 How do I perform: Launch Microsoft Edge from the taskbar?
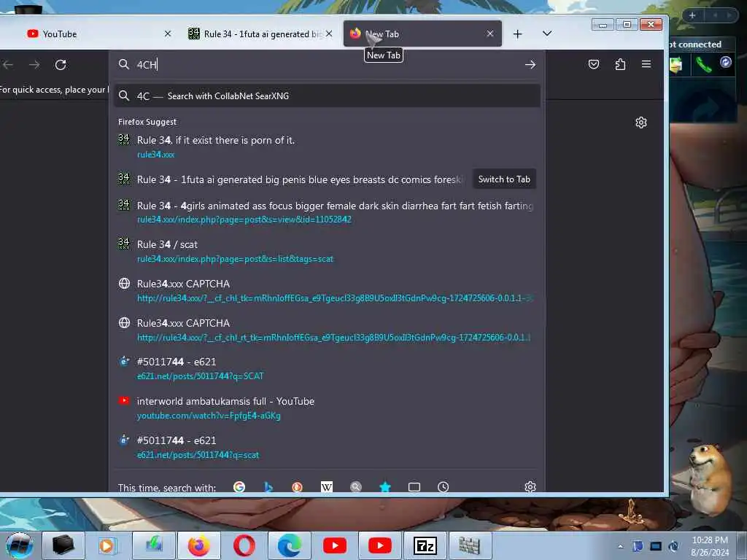290,545
